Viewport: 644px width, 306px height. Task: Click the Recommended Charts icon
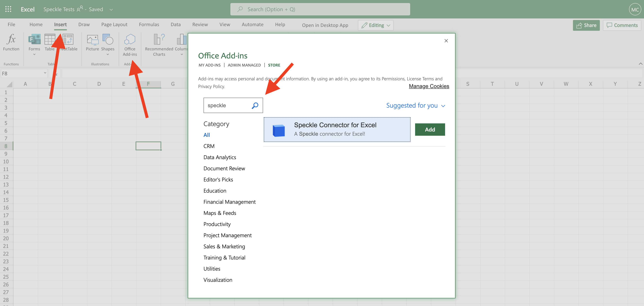coord(159,39)
